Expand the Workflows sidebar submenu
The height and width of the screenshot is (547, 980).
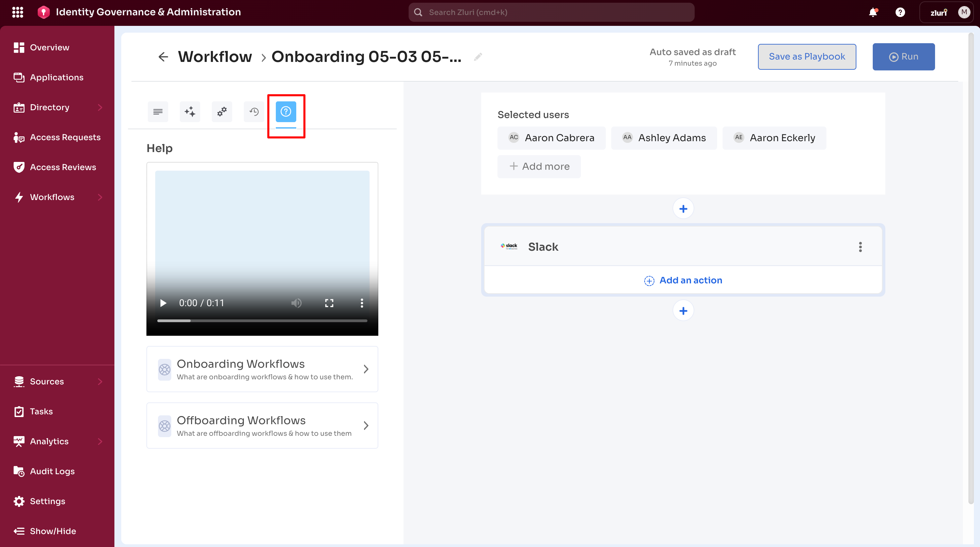[100, 197]
